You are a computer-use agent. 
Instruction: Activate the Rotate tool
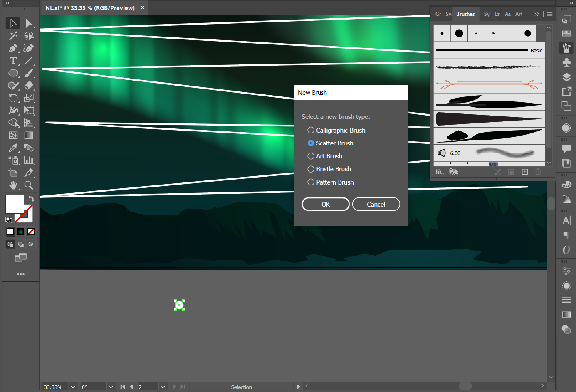[x=13, y=98]
